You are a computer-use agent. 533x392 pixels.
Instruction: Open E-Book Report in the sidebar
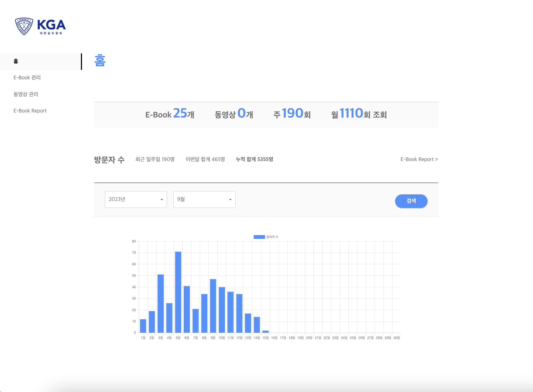point(30,111)
